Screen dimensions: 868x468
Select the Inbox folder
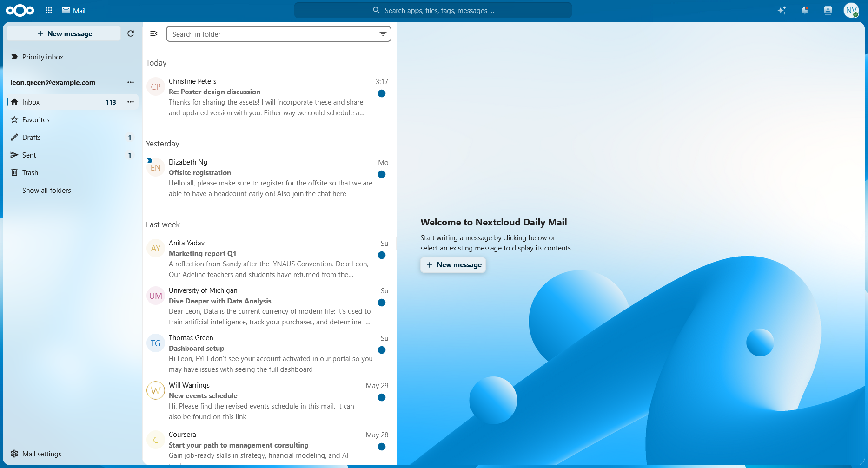pos(72,102)
